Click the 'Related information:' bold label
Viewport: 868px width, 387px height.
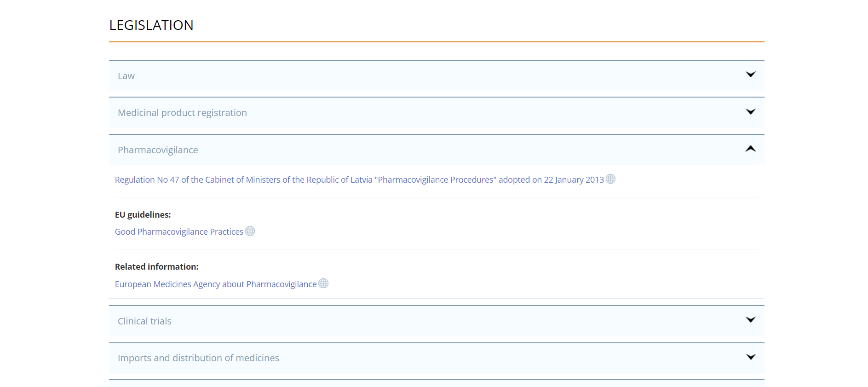tap(156, 267)
